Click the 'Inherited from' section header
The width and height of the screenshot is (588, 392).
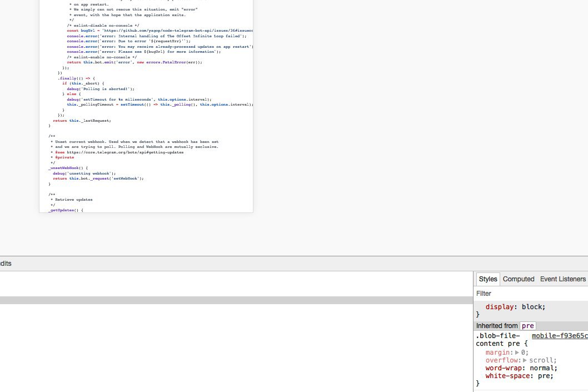531,326
